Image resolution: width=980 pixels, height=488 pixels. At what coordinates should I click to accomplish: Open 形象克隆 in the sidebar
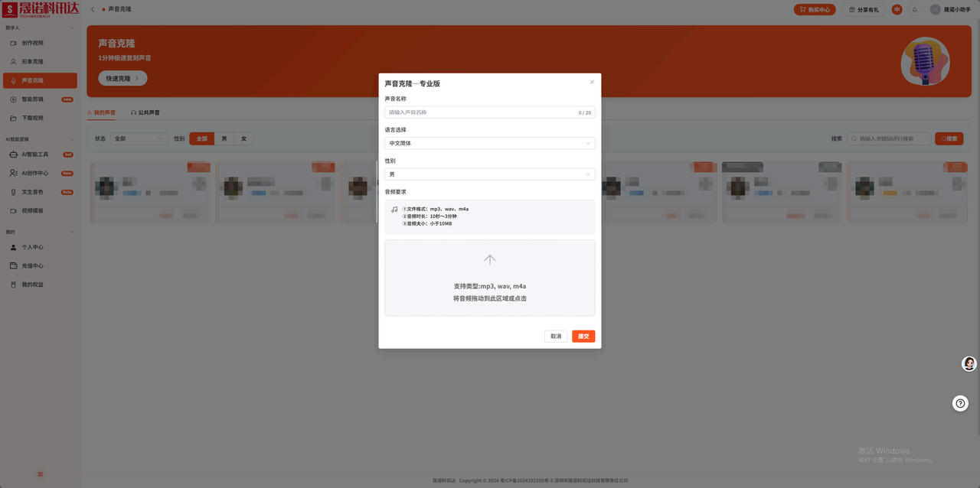(40, 61)
